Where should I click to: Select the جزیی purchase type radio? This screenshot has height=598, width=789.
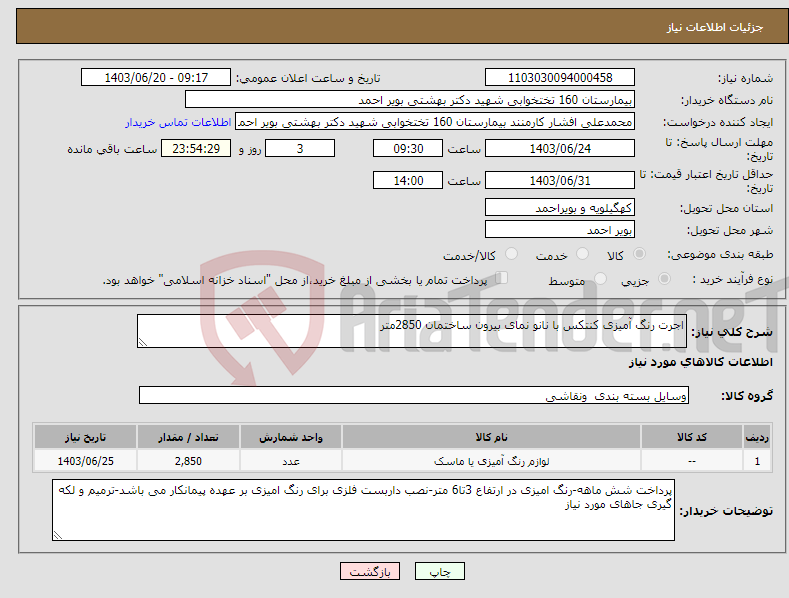(664, 279)
